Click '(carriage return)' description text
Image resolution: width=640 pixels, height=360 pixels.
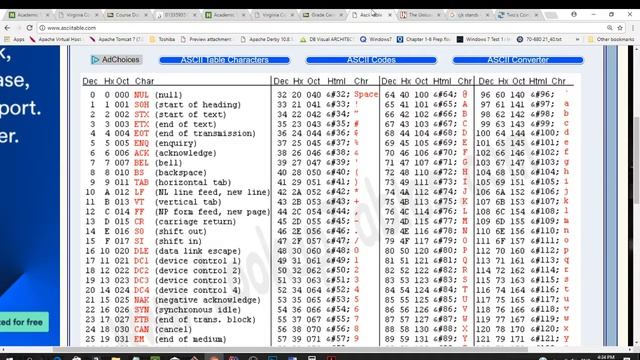pos(195,222)
